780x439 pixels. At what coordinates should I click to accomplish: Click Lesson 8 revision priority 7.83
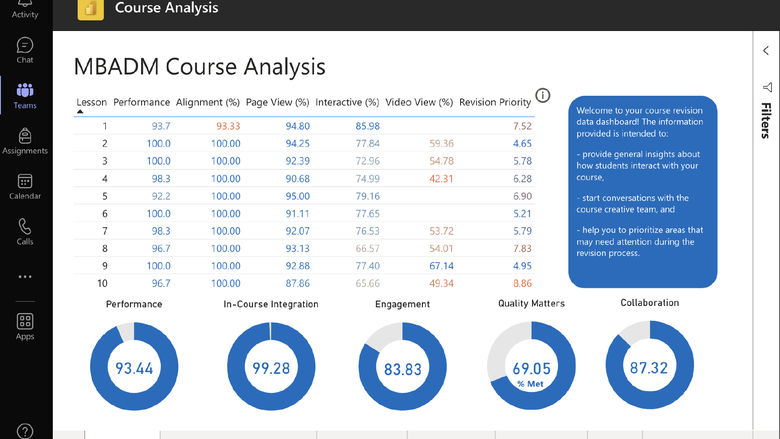pos(522,248)
